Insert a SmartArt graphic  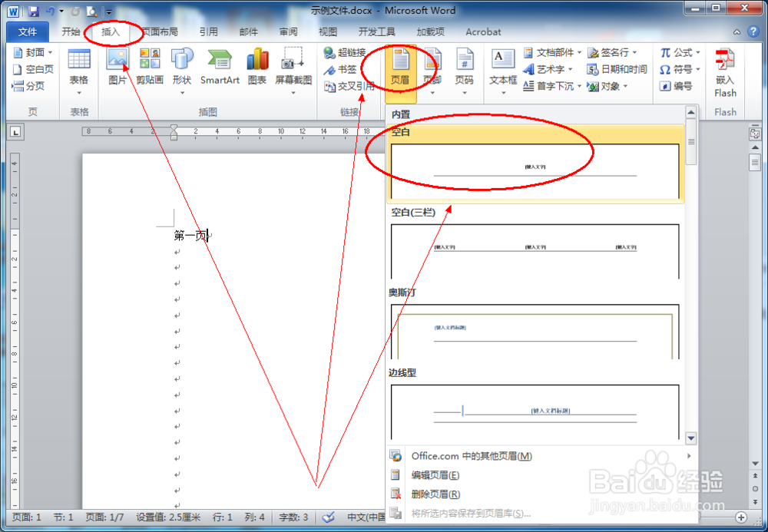click(x=220, y=67)
